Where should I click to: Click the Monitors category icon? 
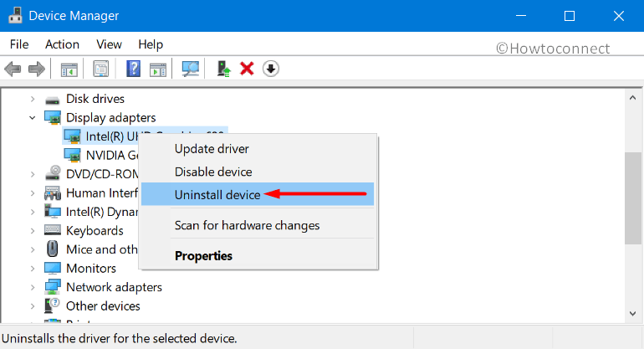(x=53, y=268)
